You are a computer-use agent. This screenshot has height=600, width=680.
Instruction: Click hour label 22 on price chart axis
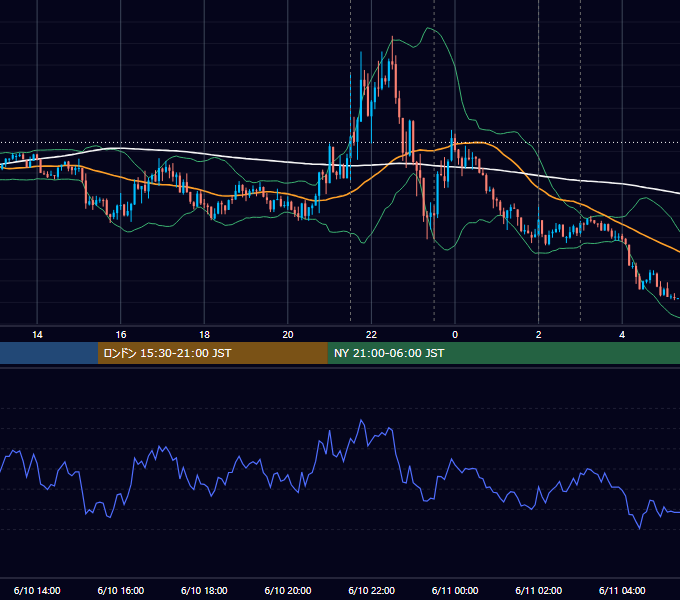(371, 335)
